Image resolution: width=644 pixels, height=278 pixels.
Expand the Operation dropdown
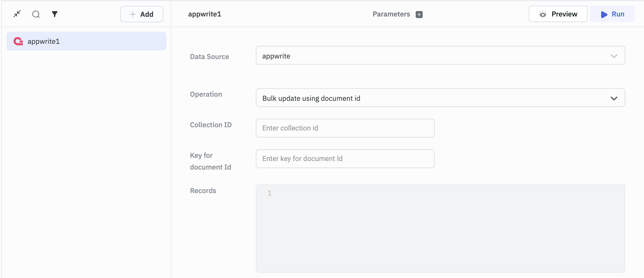click(x=432, y=98)
